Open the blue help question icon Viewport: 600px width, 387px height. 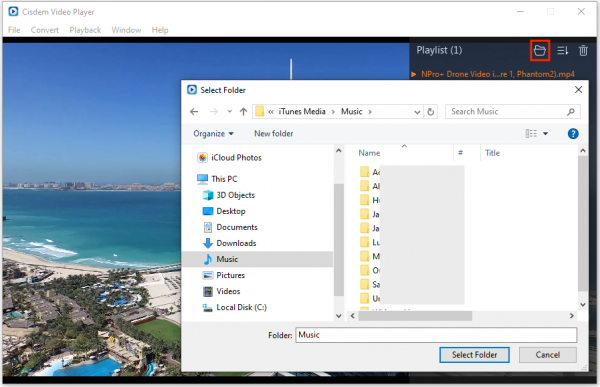coord(573,134)
